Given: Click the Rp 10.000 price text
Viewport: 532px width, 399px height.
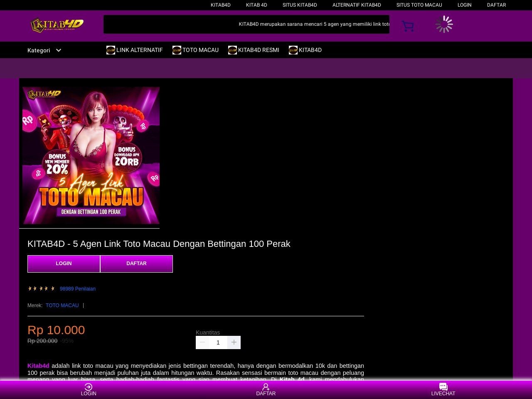Looking at the screenshot, I should pos(56,330).
